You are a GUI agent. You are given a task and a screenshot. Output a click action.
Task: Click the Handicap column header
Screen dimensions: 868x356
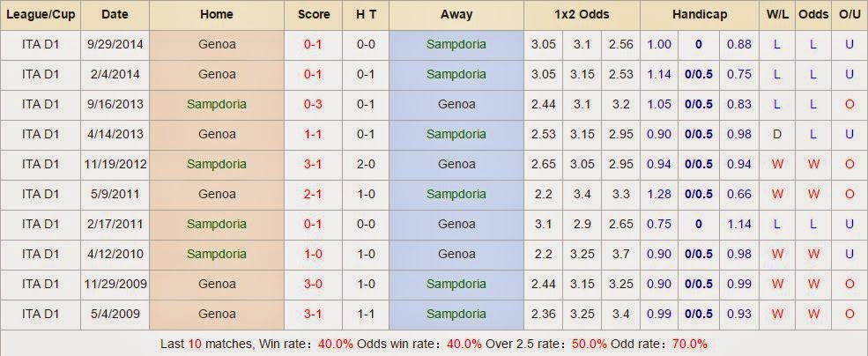click(x=699, y=14)
